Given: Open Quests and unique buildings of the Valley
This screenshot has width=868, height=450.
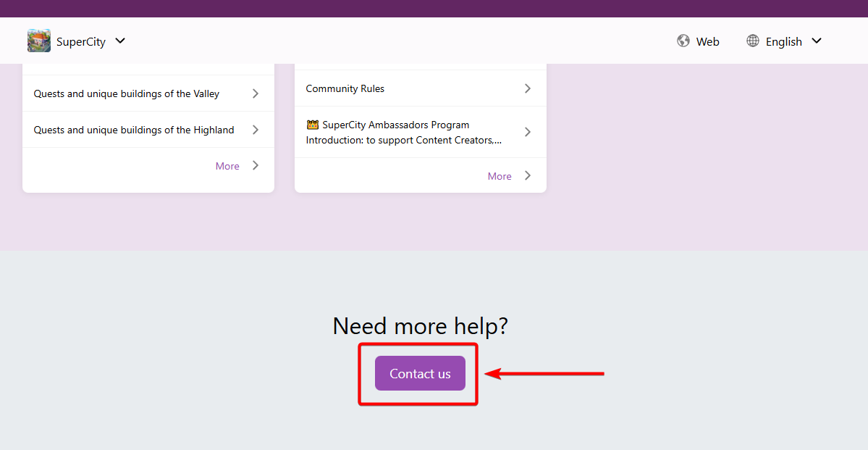Looking at the screenshot, I should (127, 93).
